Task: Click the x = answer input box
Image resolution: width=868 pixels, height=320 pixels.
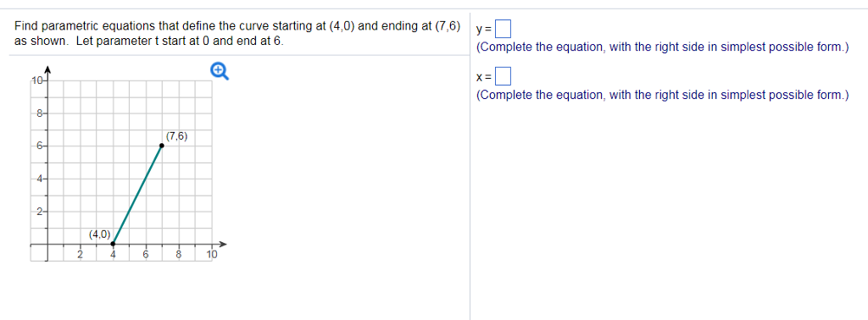Action: [x=503, y=74]
